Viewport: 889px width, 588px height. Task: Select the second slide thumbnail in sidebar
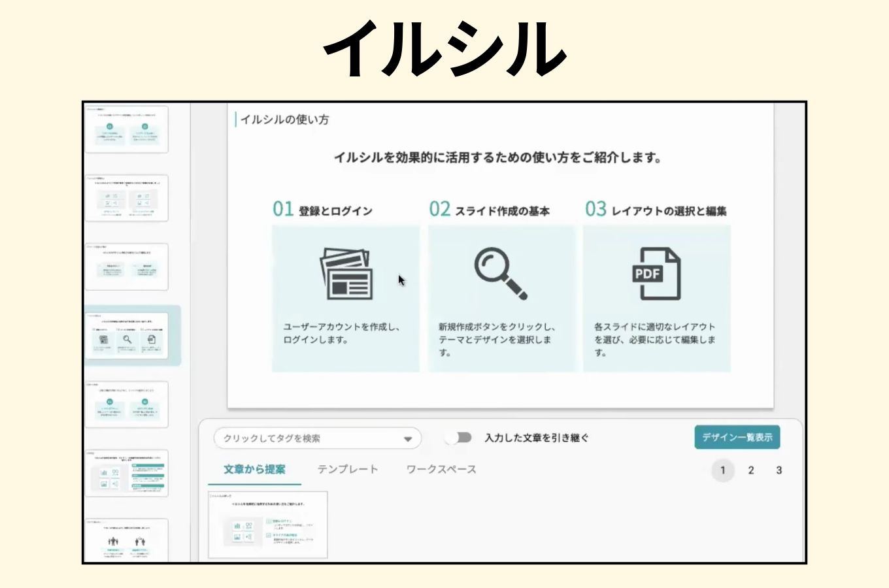(x=127, y=198)
